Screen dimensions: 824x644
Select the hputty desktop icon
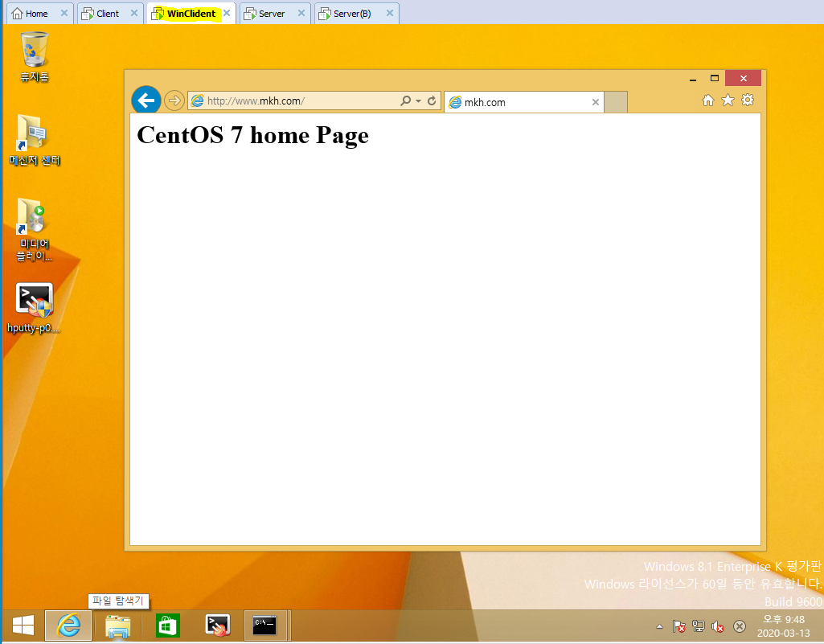pos(34,308)
